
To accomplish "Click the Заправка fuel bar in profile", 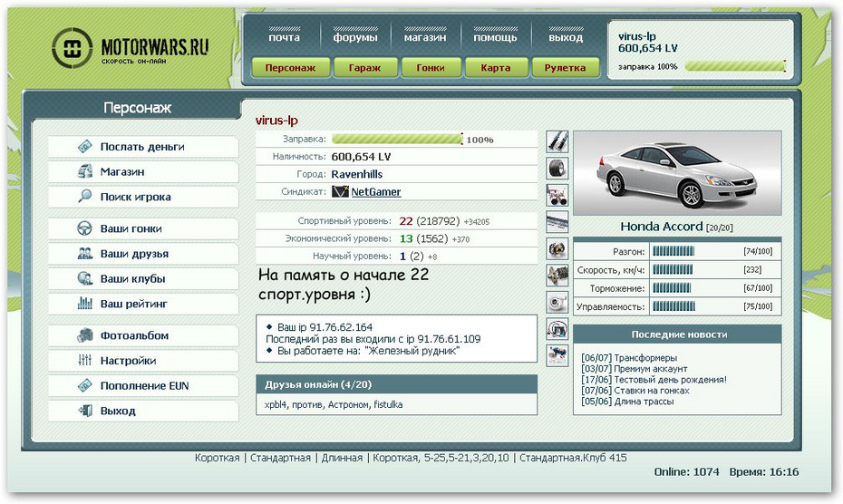I will (397, 140).
